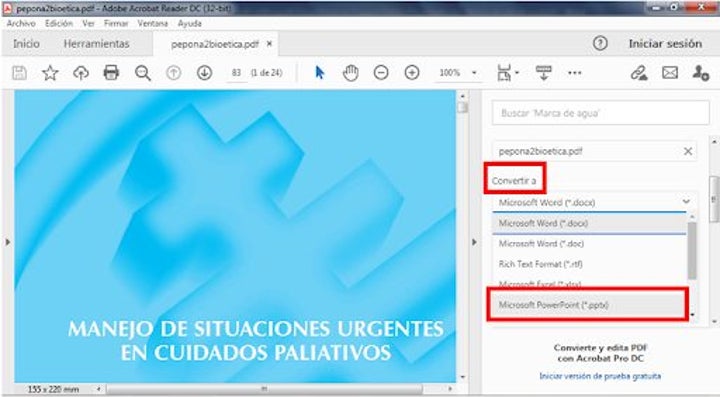Print the document using the printer icon
The height and width of the screenshot is (397, 720).
pyautogui.click(x=111, y=73)
